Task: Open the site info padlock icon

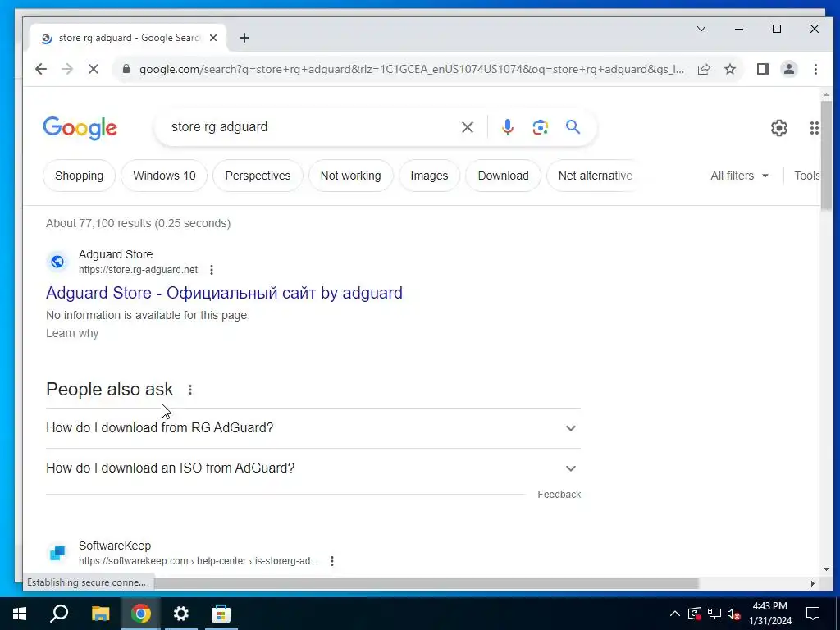Action: point(126,69)
